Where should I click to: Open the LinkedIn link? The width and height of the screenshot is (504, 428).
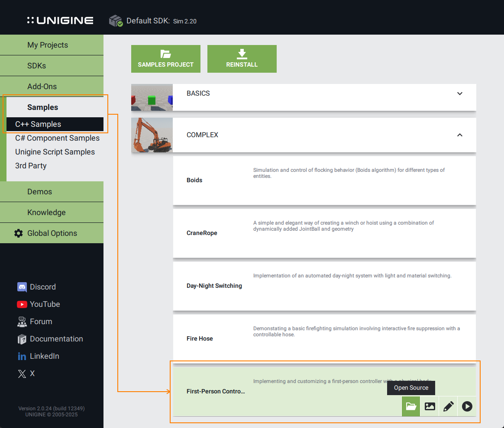pyautogui.click(x=38, y=356)
